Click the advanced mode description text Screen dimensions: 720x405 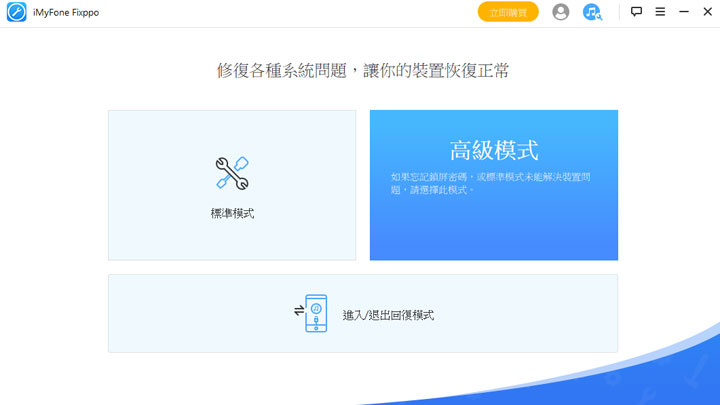pyautogui.click(x=490, y=183)
